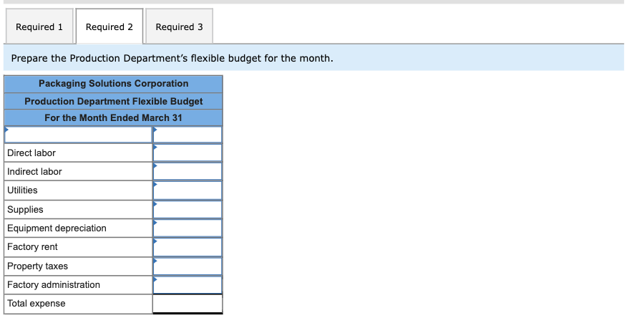Click the Factory rent amount field
Image resolution: width=644 pixels, height=318 pixels.
[x=187, y=247]
